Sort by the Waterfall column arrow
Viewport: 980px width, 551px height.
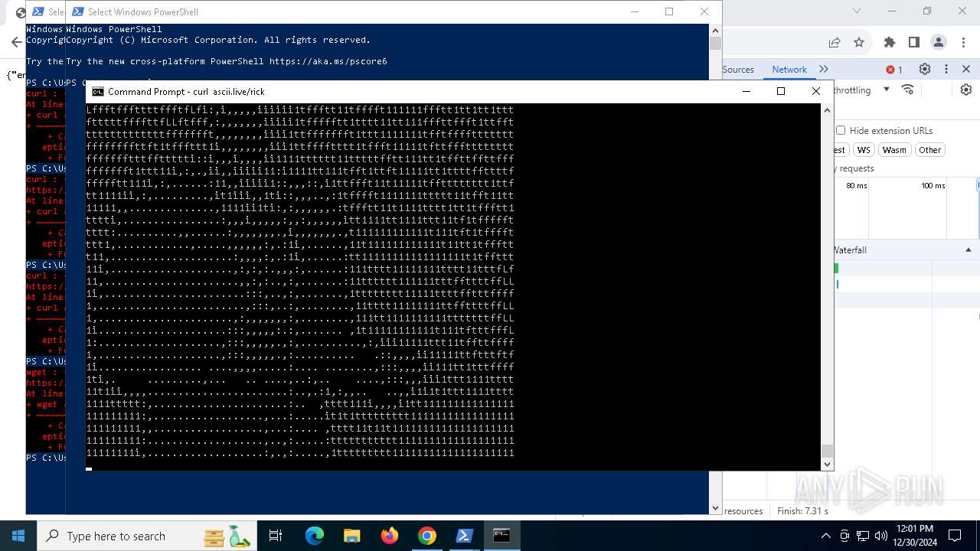[x=968, y=250]
